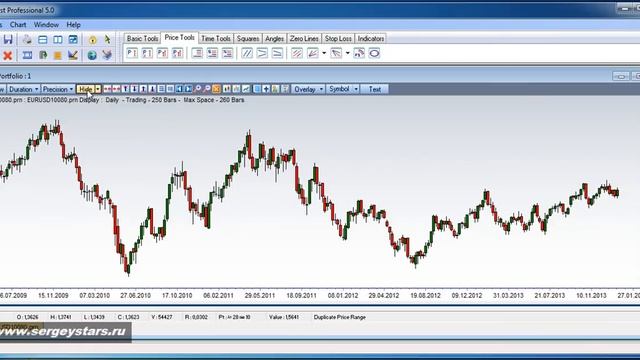Expand the dropdown arrow left of the ellipse tool group
The width and height of the screenshot is (640, 360).
click(x=347, y=53)
